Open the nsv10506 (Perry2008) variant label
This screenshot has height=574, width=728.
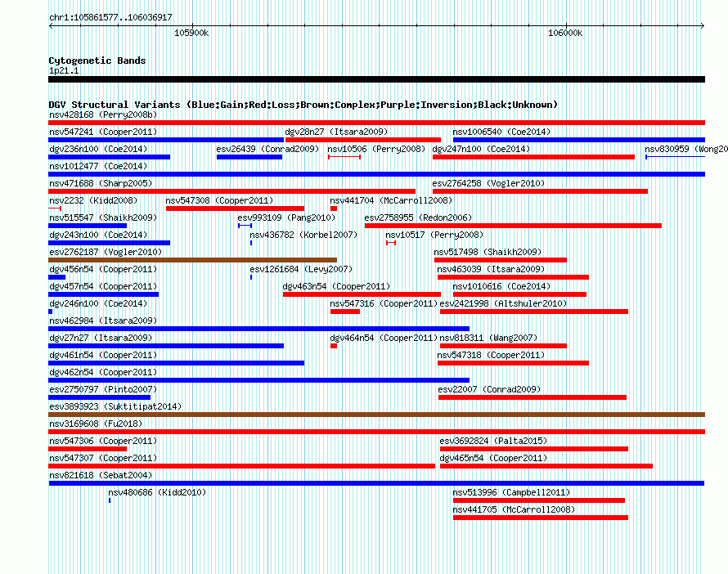(376, 149)
